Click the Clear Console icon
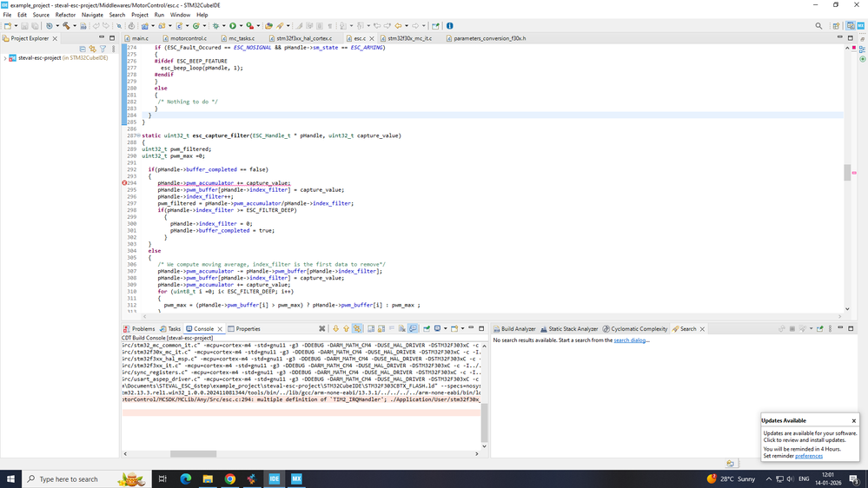 point(402,328)
